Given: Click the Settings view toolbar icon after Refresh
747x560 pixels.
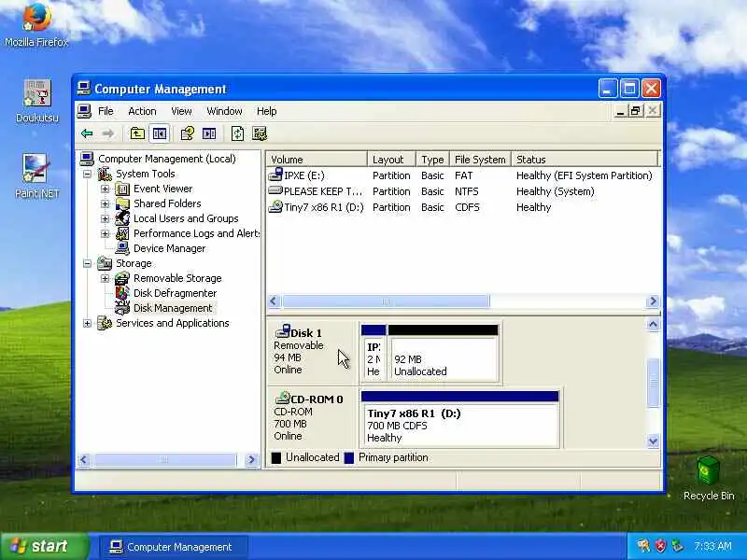Looking at the screenshot, I should point(260,133).
